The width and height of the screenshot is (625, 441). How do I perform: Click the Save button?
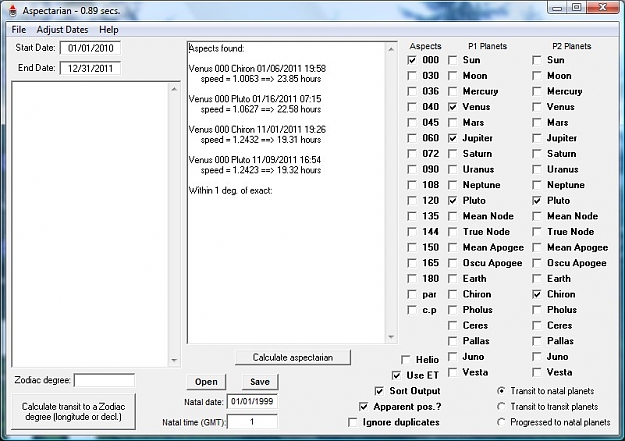pyautogui.click(x=260, y=382)
